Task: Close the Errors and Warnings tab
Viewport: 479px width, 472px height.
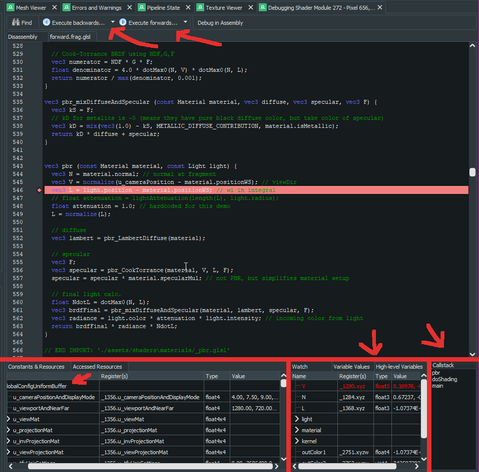Action: pos(130,7)
